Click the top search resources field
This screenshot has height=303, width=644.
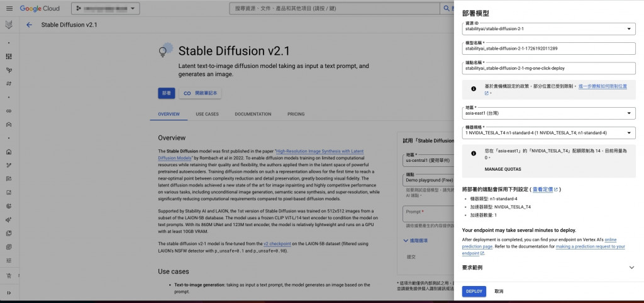coord(335,8)
